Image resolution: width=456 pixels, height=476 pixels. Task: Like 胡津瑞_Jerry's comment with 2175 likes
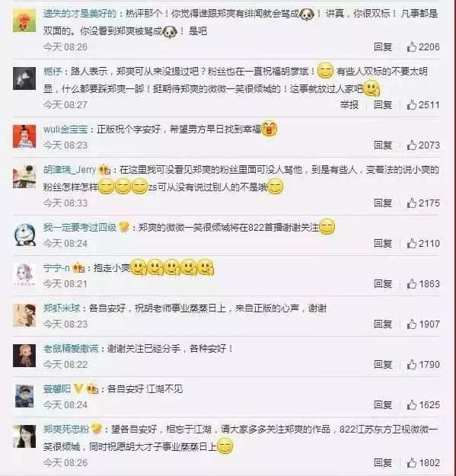pyautogui.click(x=423, y=203)
